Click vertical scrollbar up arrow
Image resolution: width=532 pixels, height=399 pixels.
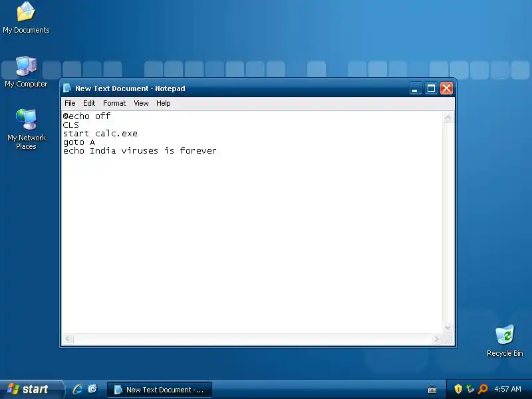click(x=448, y=118)
